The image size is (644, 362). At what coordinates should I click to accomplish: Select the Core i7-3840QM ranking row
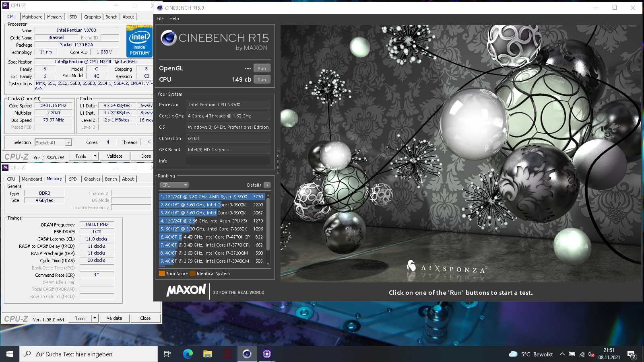pyautogui.click(x=212, y=261)
